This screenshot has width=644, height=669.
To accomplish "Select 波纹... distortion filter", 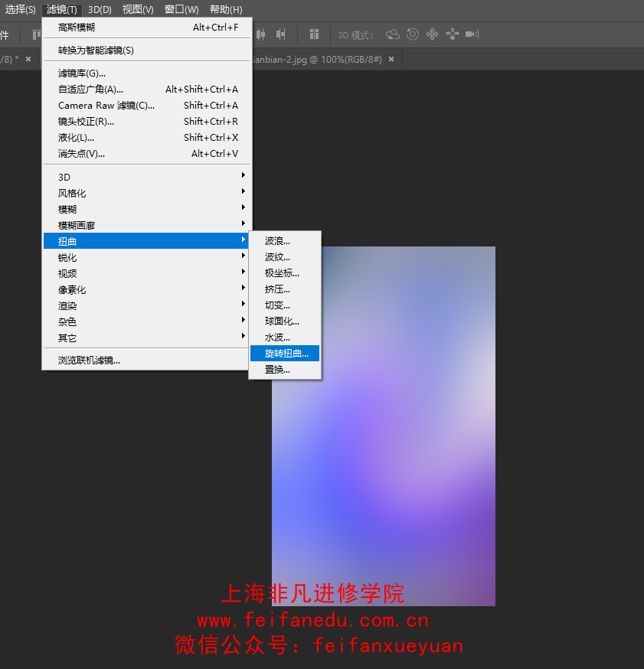I will tap(285, 257).
